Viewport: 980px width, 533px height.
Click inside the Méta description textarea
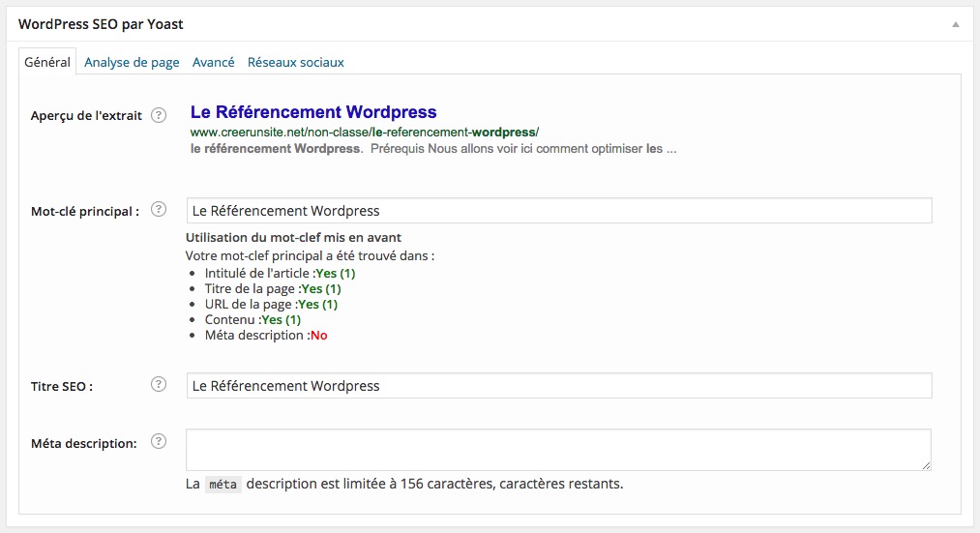[559, 450]
